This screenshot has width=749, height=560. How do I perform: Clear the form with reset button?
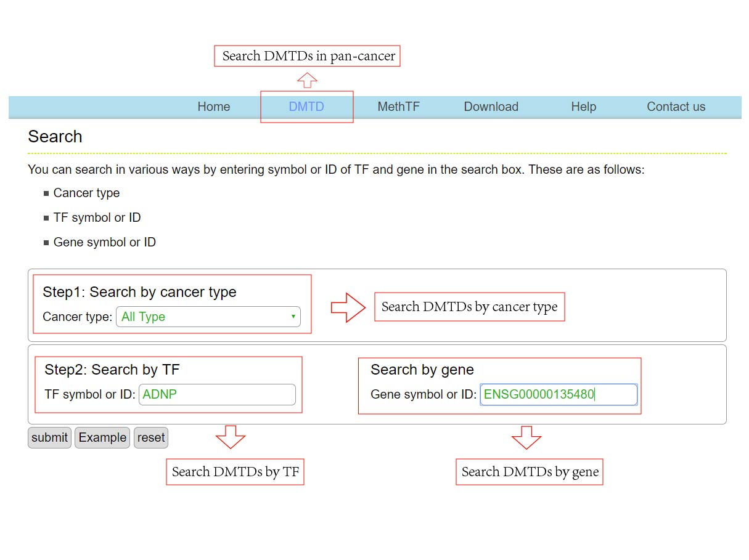point(151,437)
